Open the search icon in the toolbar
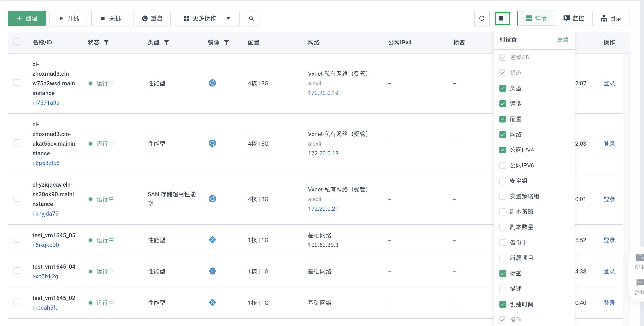 click(252, 18)
